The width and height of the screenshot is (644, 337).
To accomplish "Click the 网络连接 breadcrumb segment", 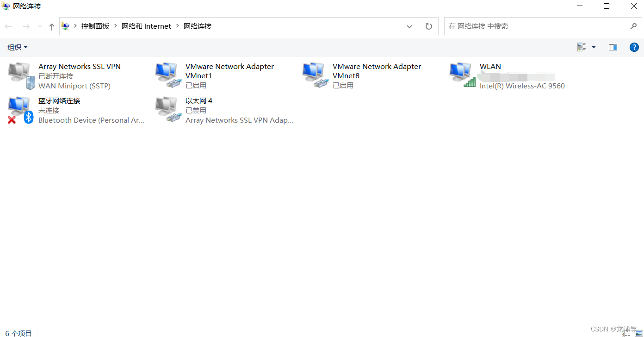I will [x=198, y=26].
